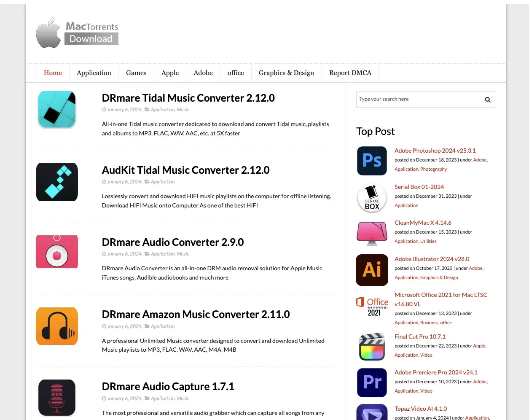Viewport: 529px width, 420px height.
Task: Open the DRmare Audio Capture article image
Action: tap(56, 397)
